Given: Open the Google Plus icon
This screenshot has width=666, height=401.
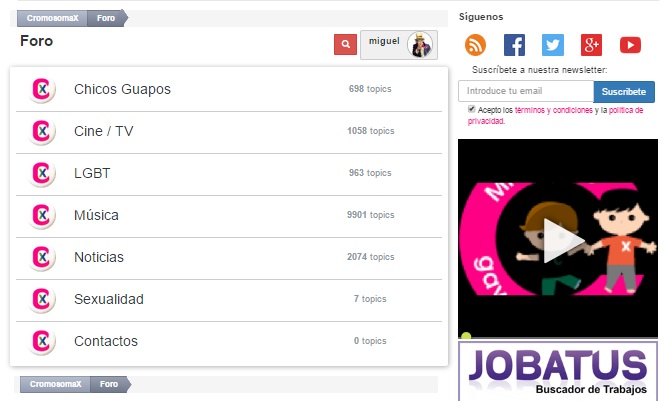Looking at the screenshot, I should (591, 45).
